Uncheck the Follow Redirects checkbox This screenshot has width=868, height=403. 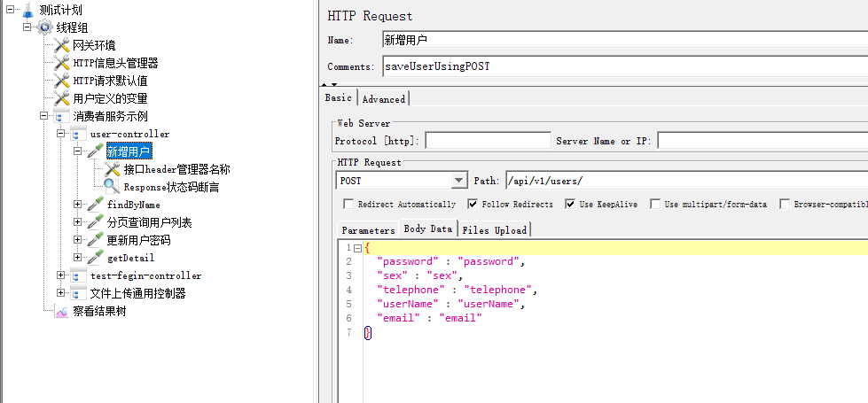(x=473, y=204)
